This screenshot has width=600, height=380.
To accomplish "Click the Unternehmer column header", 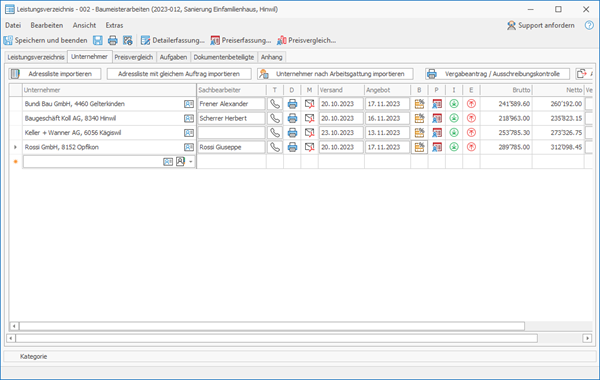I will tap(109, 90).
